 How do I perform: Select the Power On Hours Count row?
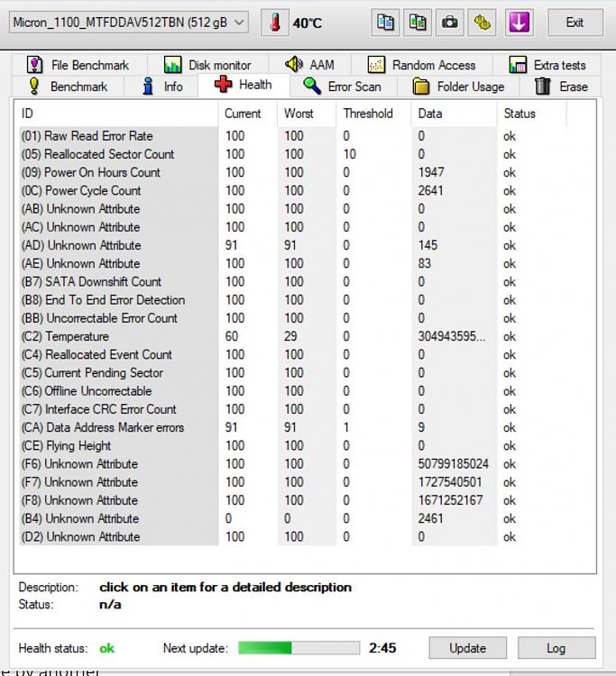pyautogui.click(x=292, y=172)
